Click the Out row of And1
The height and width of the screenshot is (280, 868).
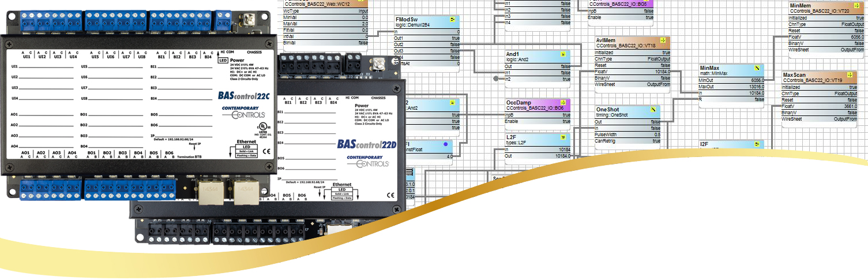pyautogui.click(x=538, y=66)
